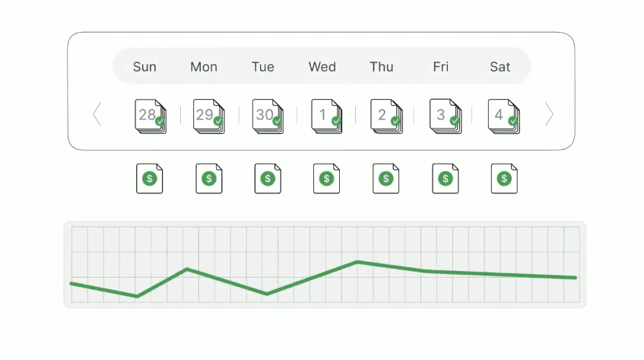Image resolution: width=644 pixels, height=360 pixels.
Task: Open the dollar invoice icon under Friday
Action: [446, 179]
